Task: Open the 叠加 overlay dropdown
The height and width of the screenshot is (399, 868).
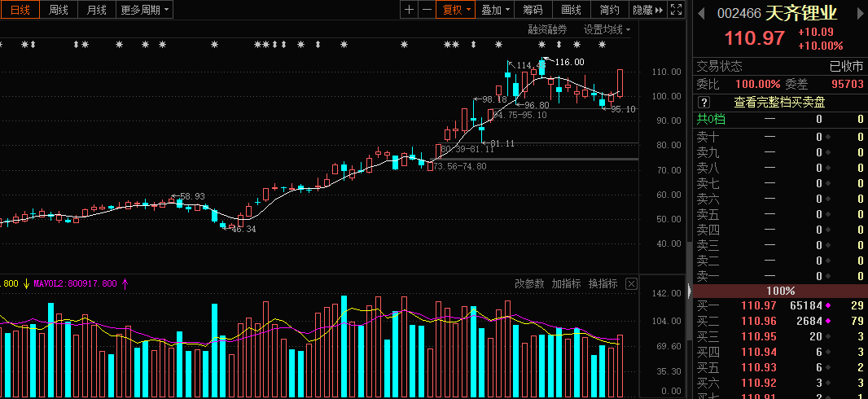Action: 495,10
